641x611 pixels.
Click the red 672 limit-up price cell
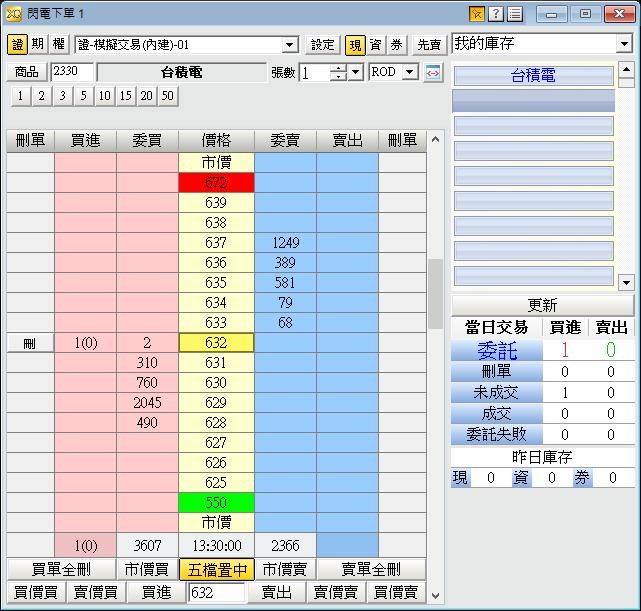216,183
